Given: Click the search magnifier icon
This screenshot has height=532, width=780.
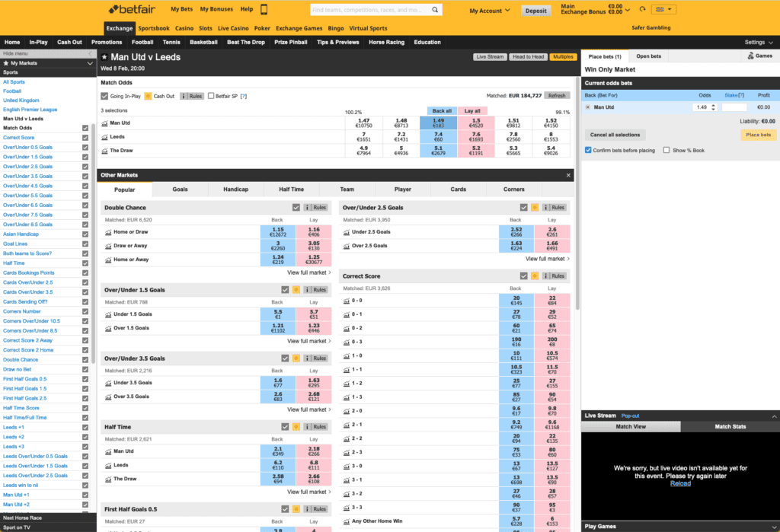Looking at the screenshot, I should click(x=435, y=9).
